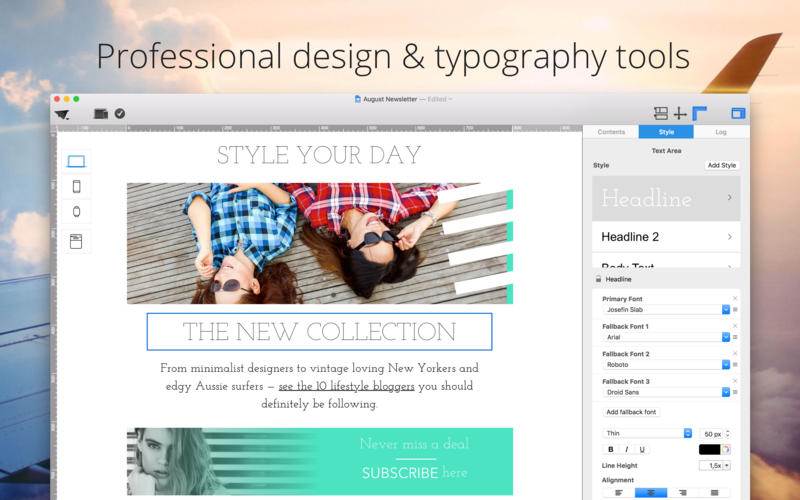
Task: Remove the Primary Font with its X
Action: (x=735, y=298)
